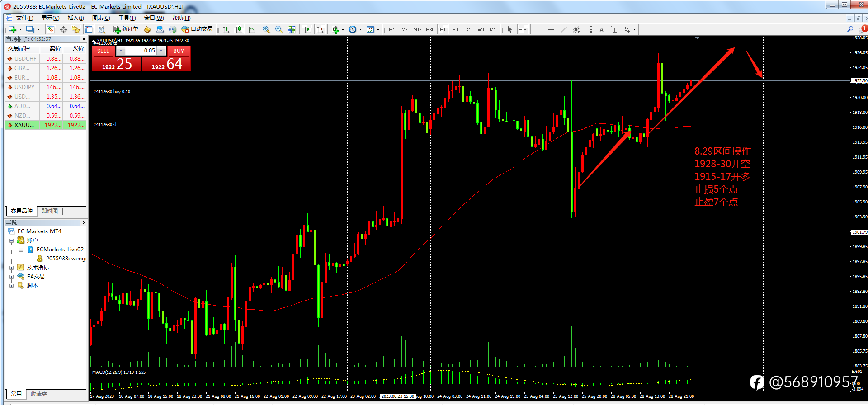Switch chart to M1 timeframe
This screenshot has width=868, height=405.
click(x=392, y=29)
